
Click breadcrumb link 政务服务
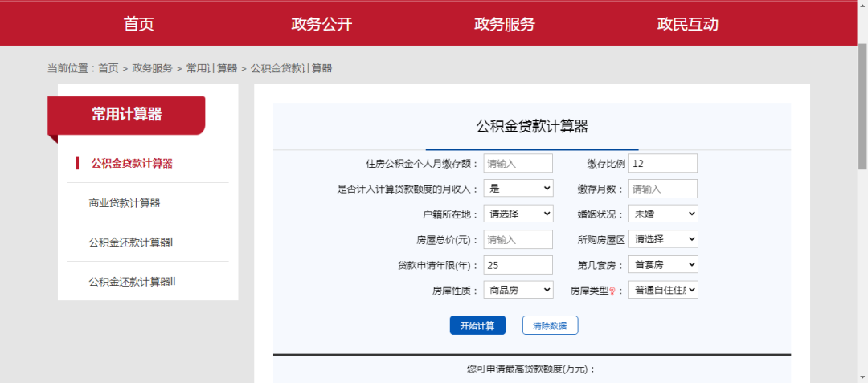tap(152, 68)
